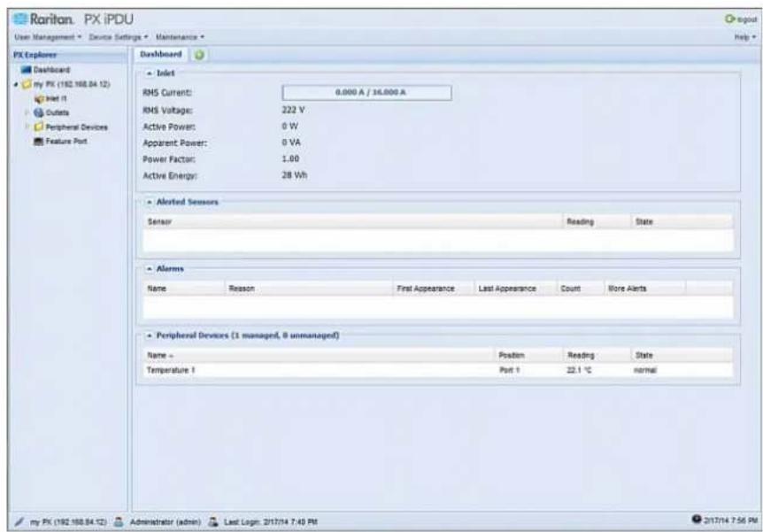The image size is (763, 532).
Task: Click the 2/17/14 7:56 PM timestamp
Action: click(x=730, y=520)
